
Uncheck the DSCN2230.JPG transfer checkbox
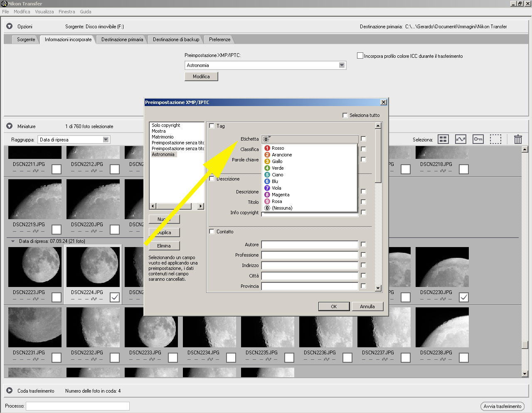464,297
